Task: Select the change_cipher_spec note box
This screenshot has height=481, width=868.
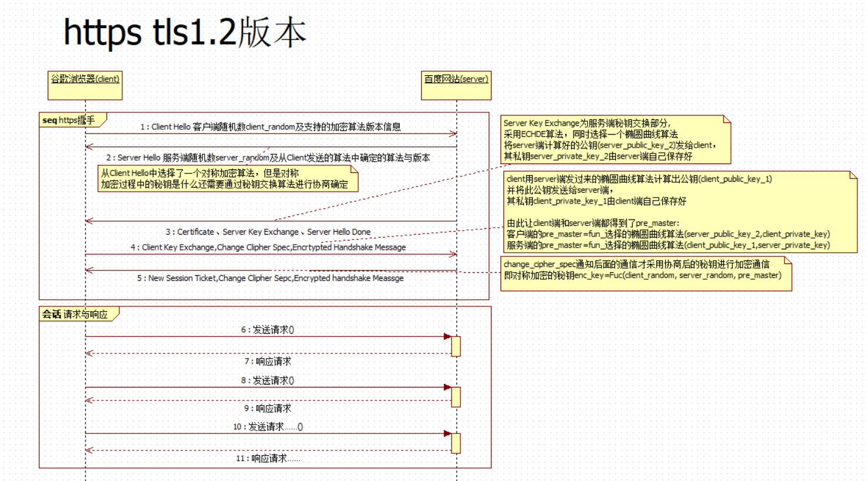Action: tap(646, 272)
